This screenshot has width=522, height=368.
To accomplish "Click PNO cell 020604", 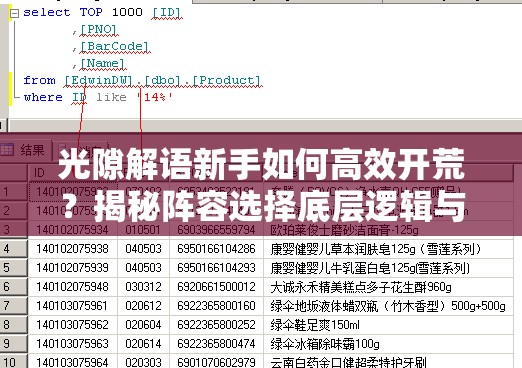I will [143, 325].
